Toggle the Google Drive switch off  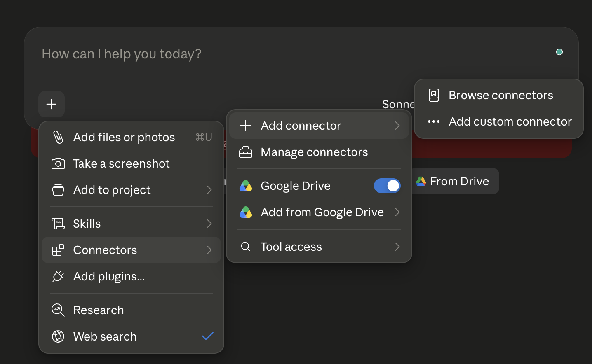387,186
